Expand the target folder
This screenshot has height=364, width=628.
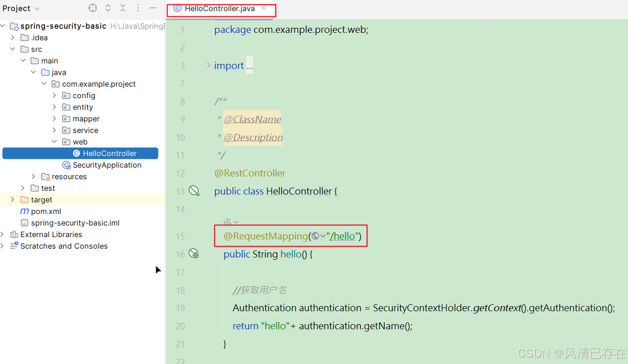13,200
